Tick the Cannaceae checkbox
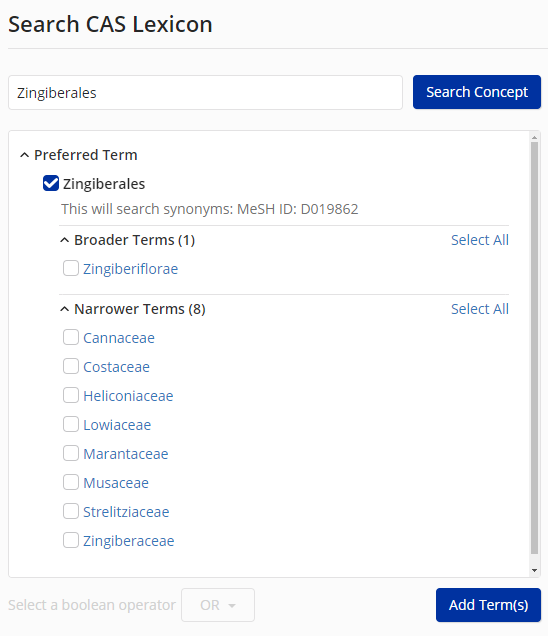The image size is (548, 636). coord(71,337)
